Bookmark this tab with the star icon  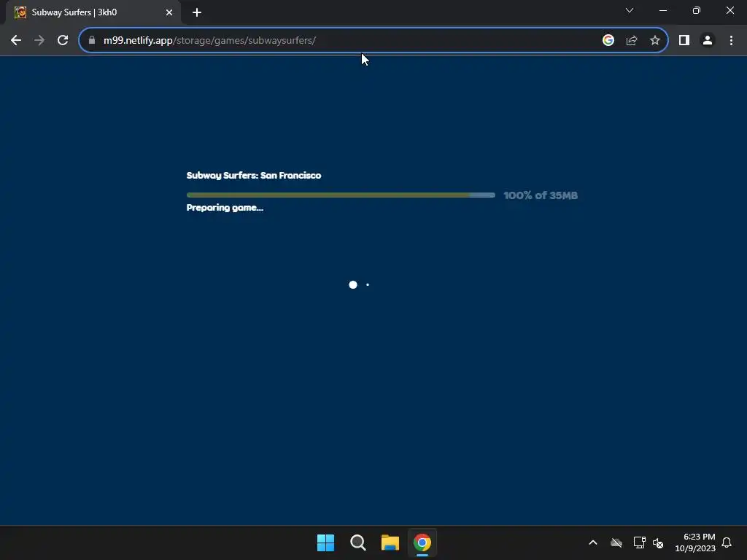[655, 41]
